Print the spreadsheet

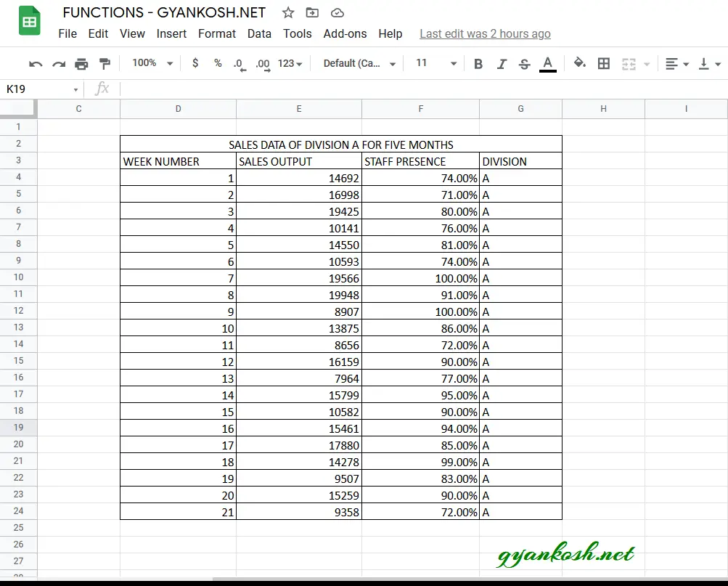tap(82, 64)
